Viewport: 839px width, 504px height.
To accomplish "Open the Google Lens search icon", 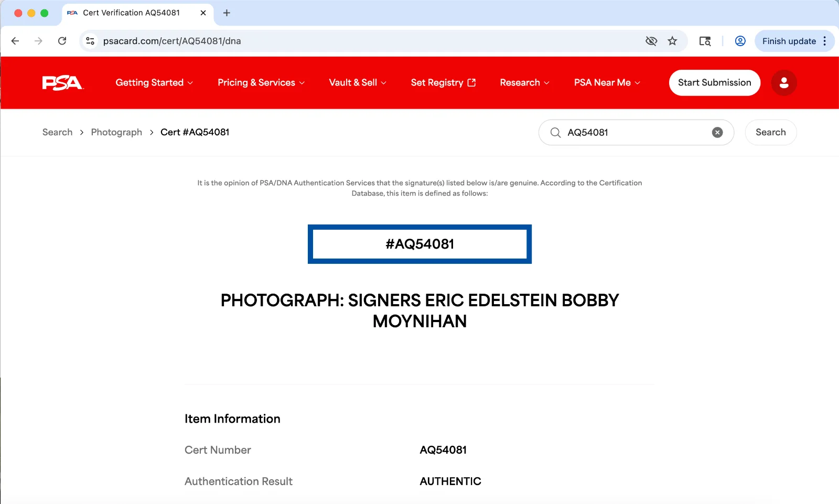I will [705, 41].
